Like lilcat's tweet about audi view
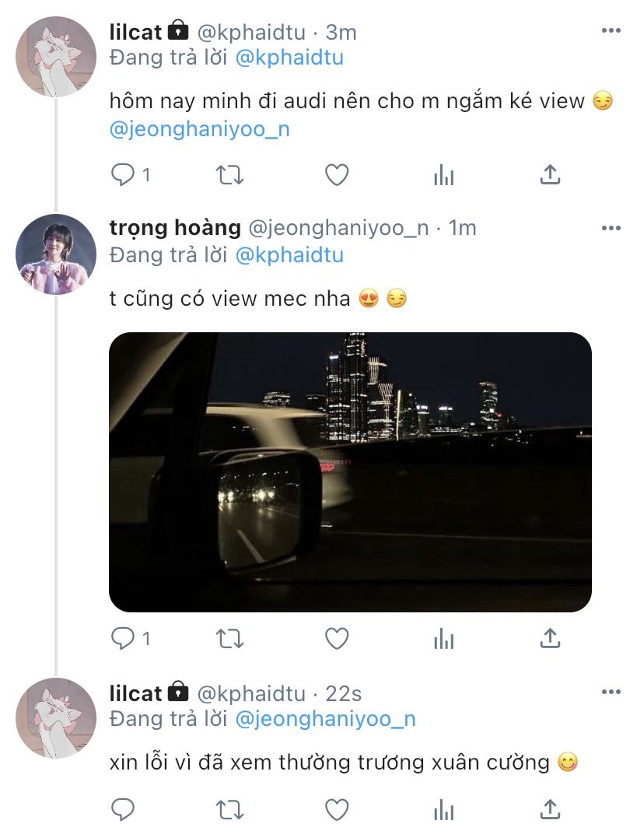This screenshot has height=831, width=644. coord(336,175)
